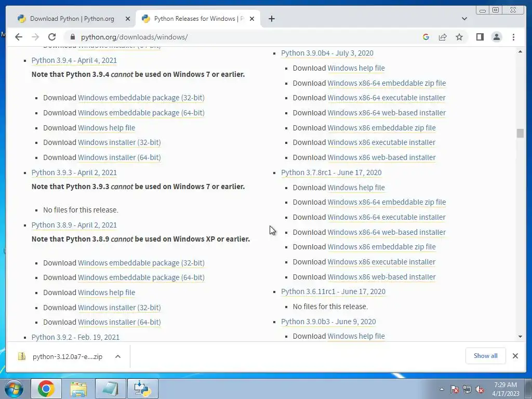Download 3.9.0b4 x86-64 embeddable zip file
Image resolution: width=532 pixels, height=399 pixels.
(x=387, y=83)
